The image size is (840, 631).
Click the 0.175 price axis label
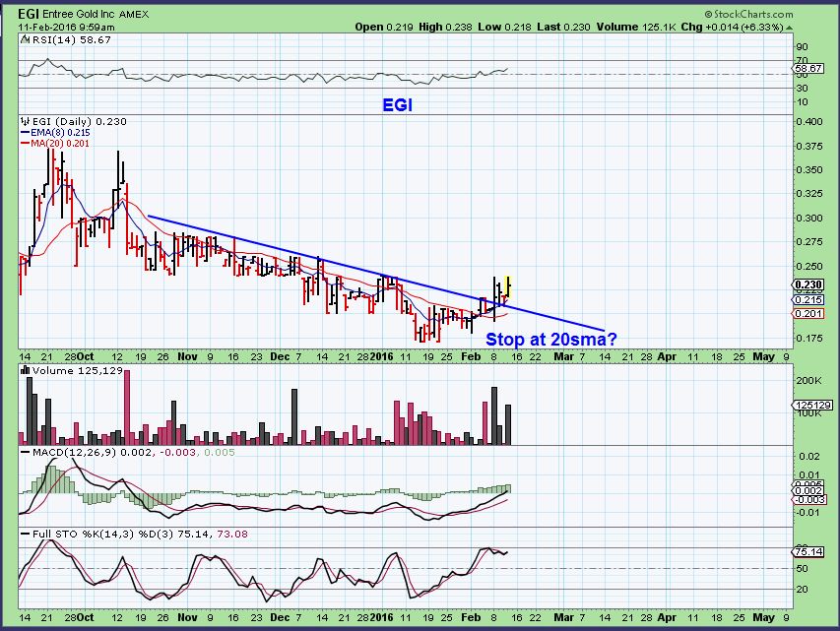(x=808, y=338)
